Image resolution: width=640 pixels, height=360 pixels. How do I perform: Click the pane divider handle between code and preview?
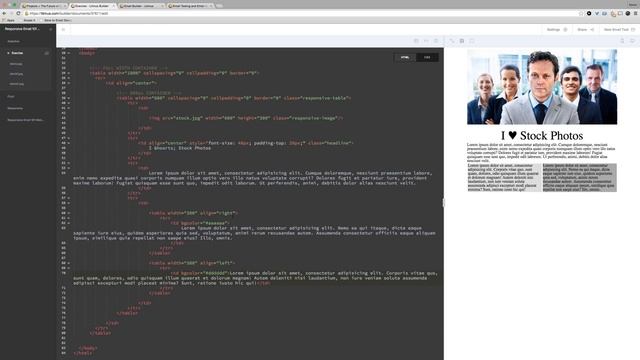pos(444,203)
